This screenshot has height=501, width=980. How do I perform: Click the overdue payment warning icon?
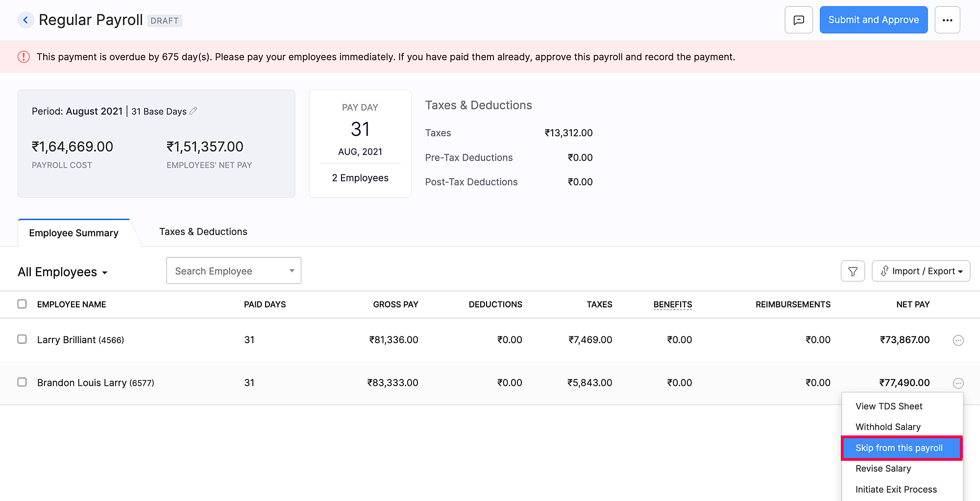point(24,57)
